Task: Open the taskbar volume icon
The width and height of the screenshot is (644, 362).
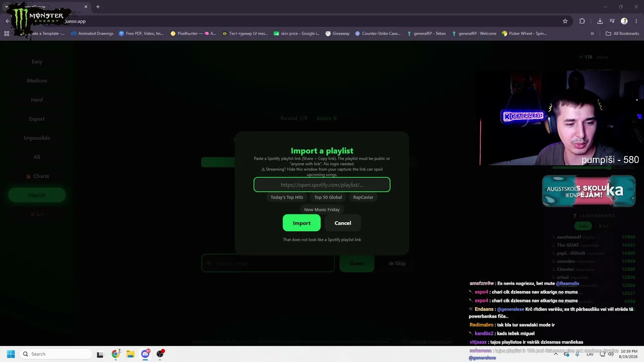Action: (610, 354)
